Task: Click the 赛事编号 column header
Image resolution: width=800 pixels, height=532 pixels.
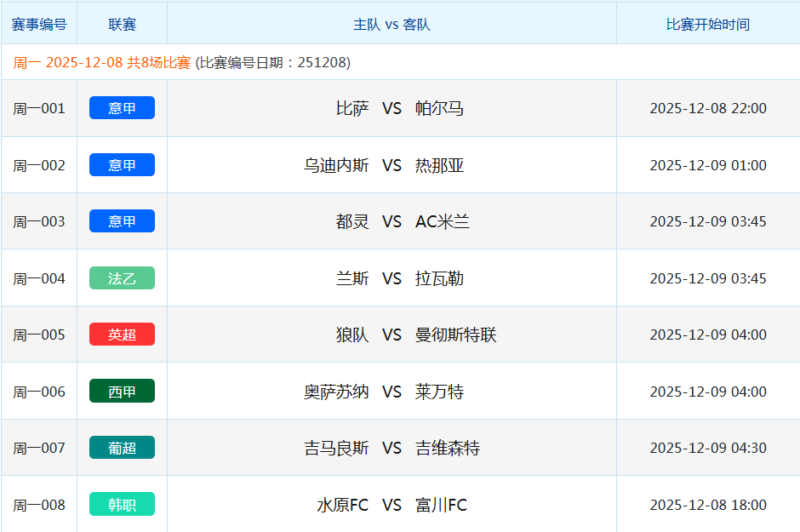Action: pos(39,25)
